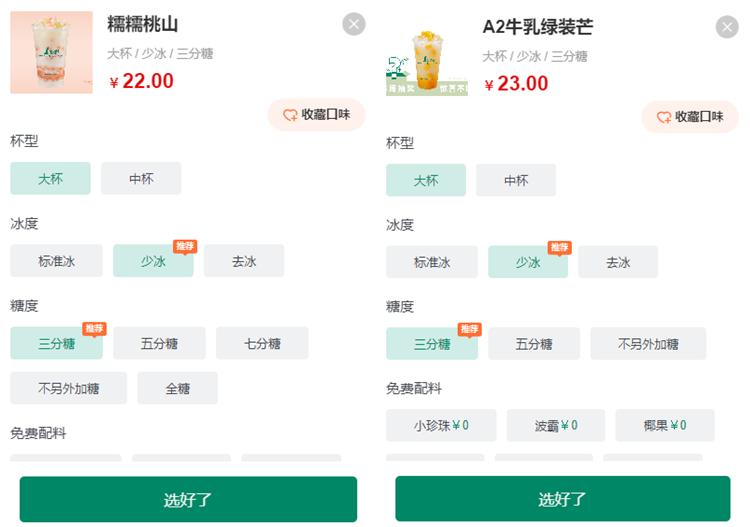Pick 七分糖 sweetness for 糯糯桃山
This screenshot has width=750, height=527.
point(262,343)
